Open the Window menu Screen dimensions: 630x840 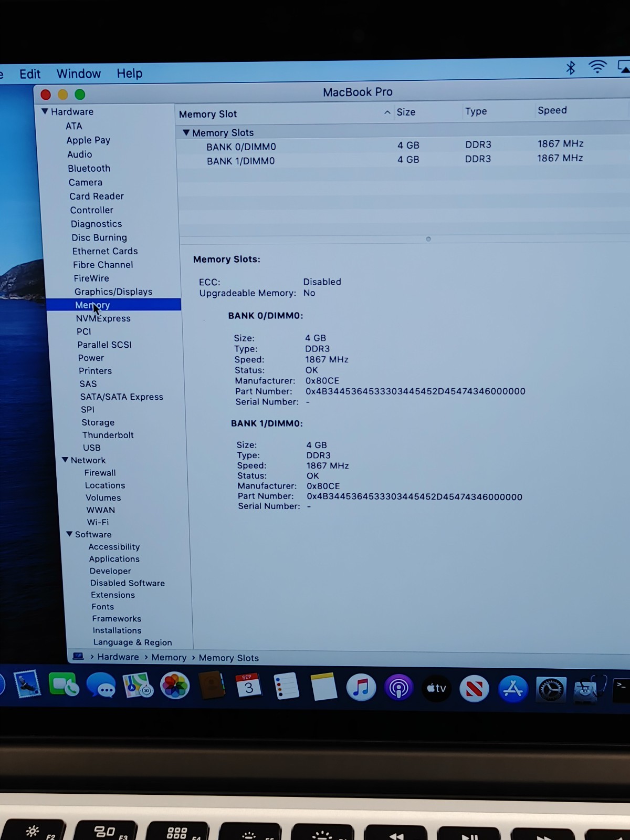(79, 74)
